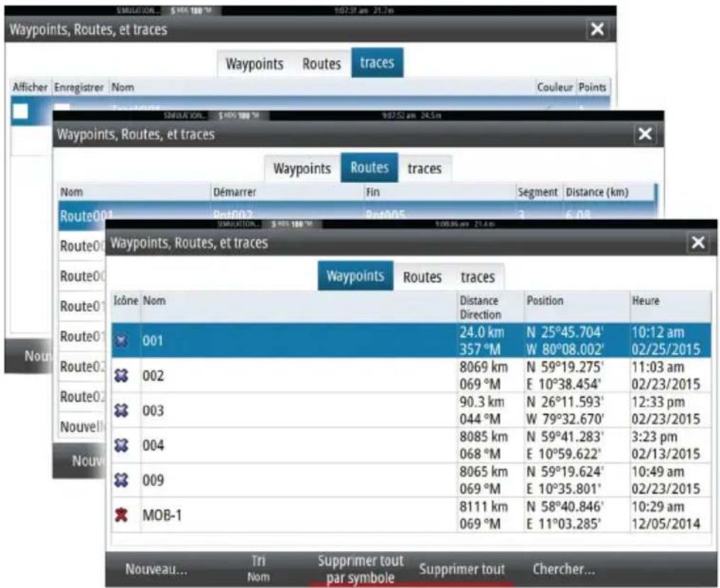Open the traces tab in front dialog
This screenshot has height=588, width=720.
tap(477, 277)
